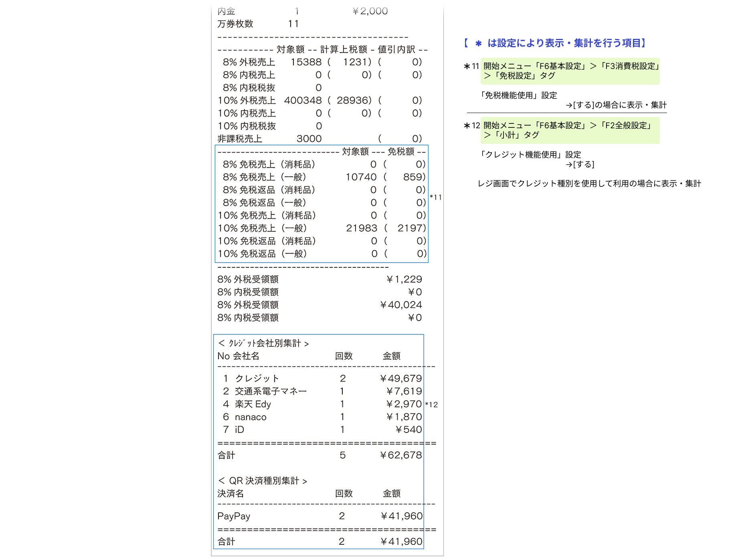Viewport: 740px width, 560px height.
Task: Click the small *12 marker beside credit box
Action: pyautogui.click(x=431, y=405)
